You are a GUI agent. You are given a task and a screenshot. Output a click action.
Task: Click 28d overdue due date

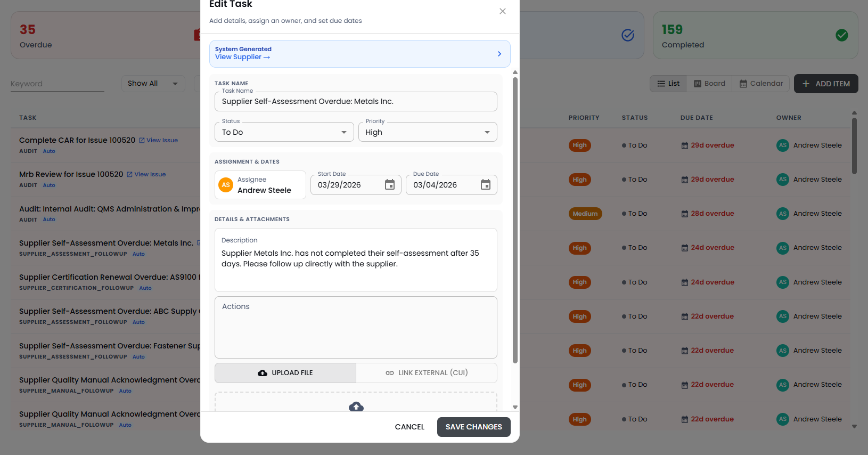(713, 214)
